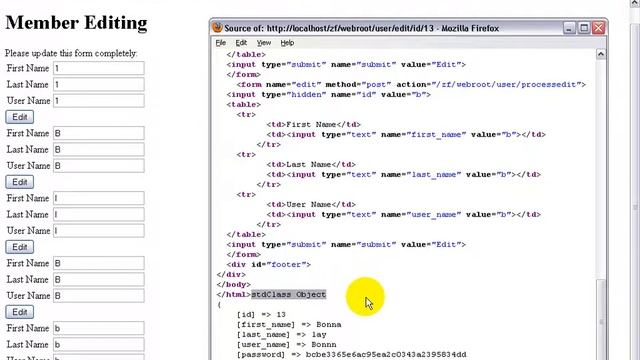Click the closing body tag line

click(234, 284)
